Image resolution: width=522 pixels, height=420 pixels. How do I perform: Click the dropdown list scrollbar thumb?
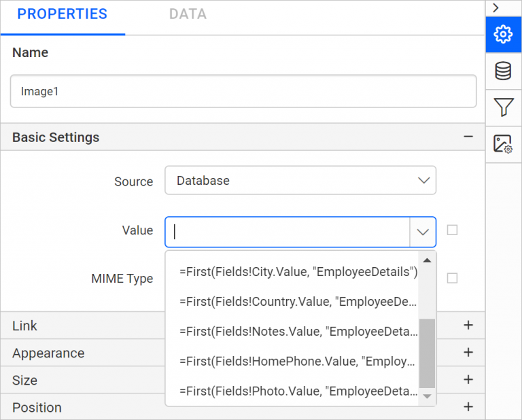[x=427, y=353]
